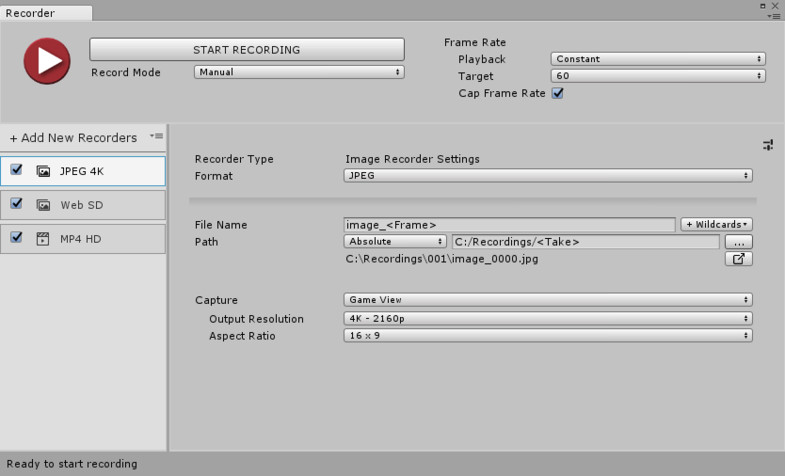
Task: Click the red record play icon
Action: click(x=46, y=61)
